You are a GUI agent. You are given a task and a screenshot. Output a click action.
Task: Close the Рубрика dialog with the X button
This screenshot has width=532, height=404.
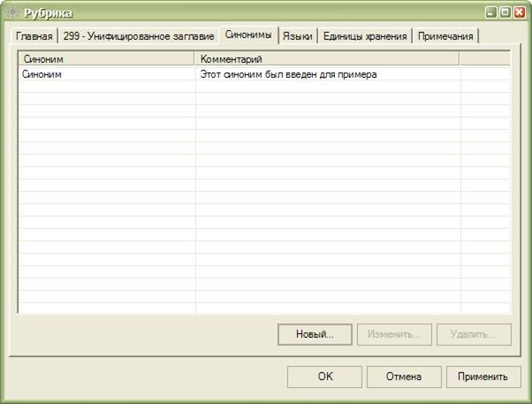520,12
